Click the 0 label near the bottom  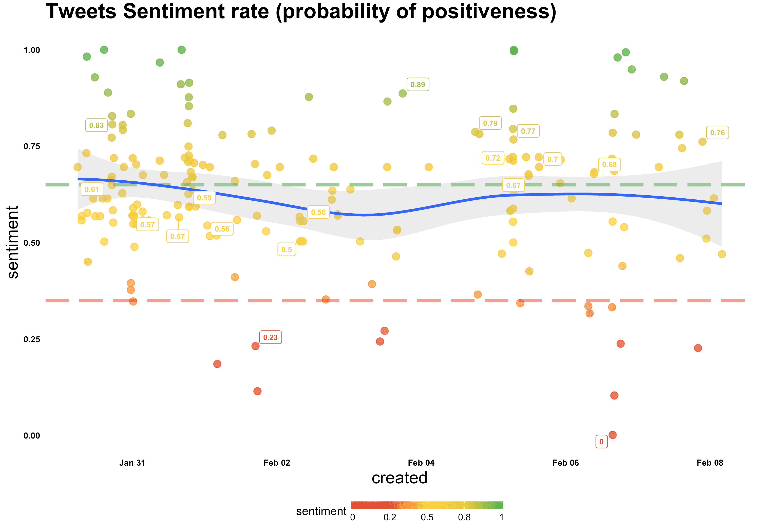point(601,442)
